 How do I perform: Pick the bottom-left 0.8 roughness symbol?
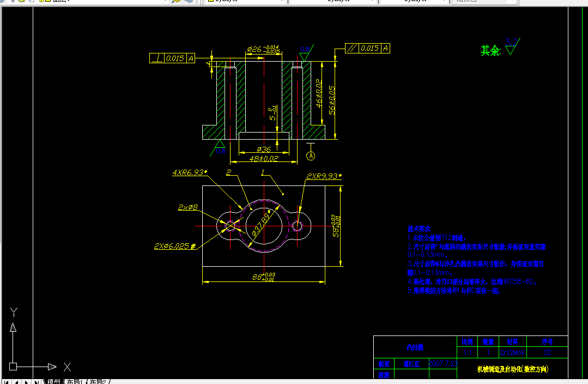218,147
